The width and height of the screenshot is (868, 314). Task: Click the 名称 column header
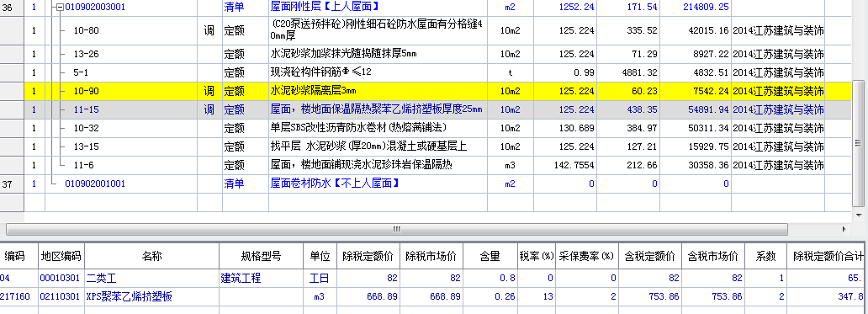click(151, 256)
